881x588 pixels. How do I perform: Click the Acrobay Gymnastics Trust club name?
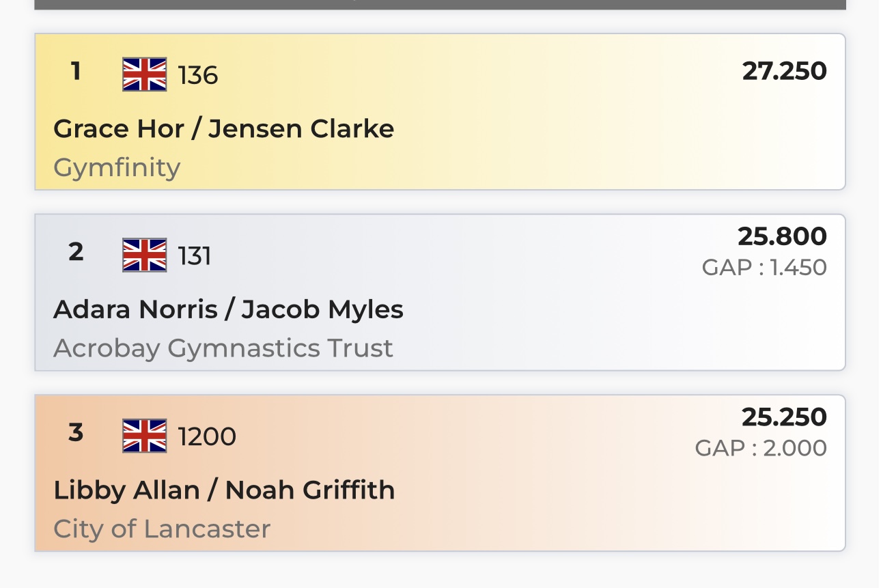(x=223, y=348)
